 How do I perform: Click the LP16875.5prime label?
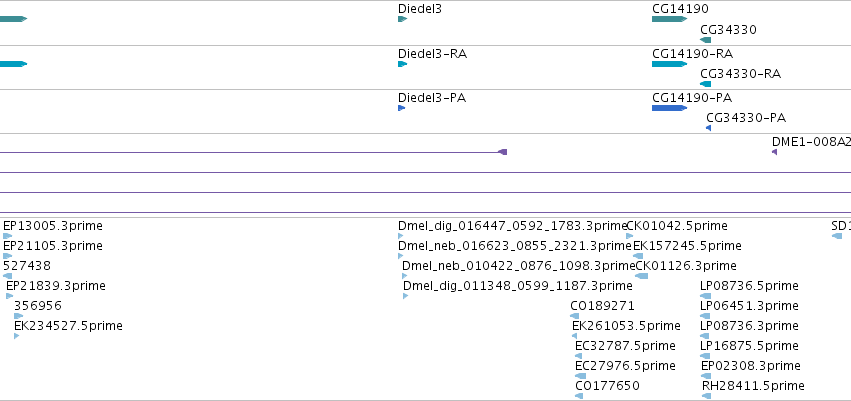point(750,346)
